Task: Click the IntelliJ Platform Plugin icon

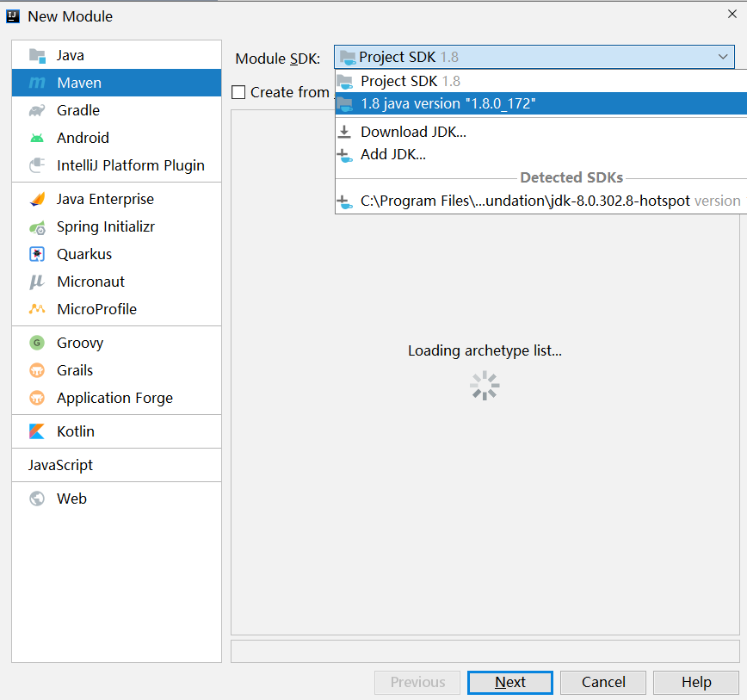Action: click(37, 165)
